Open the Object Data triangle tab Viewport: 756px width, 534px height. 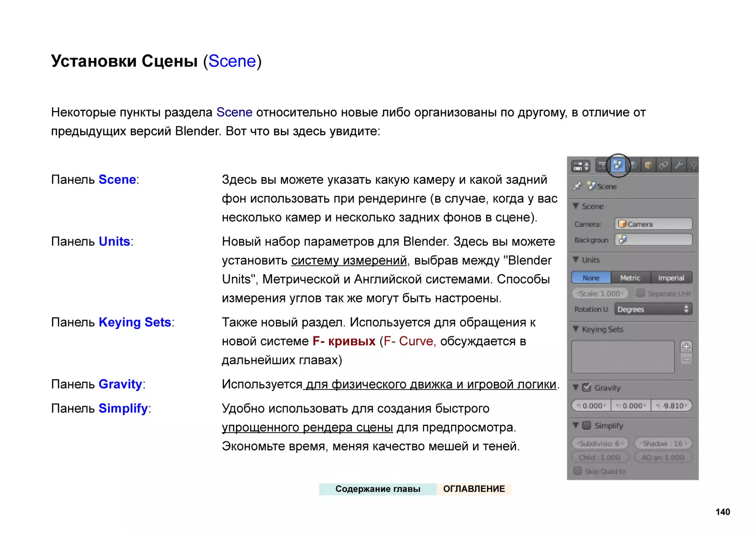(x=693, y=165)
